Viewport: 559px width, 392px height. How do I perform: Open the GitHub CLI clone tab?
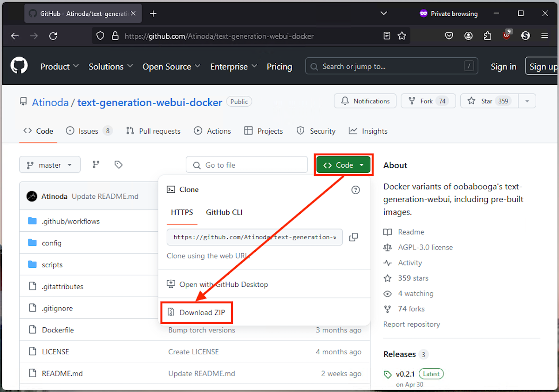coord(224,212)
